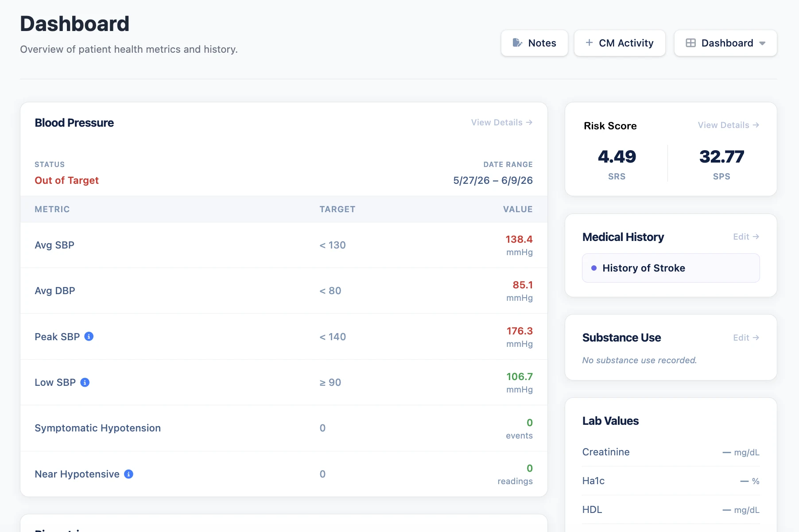This screenshot has width=799, height=532.
Task: Click the Avg DBP metric label
Action: pyautogui.click(x=55, y=291)
